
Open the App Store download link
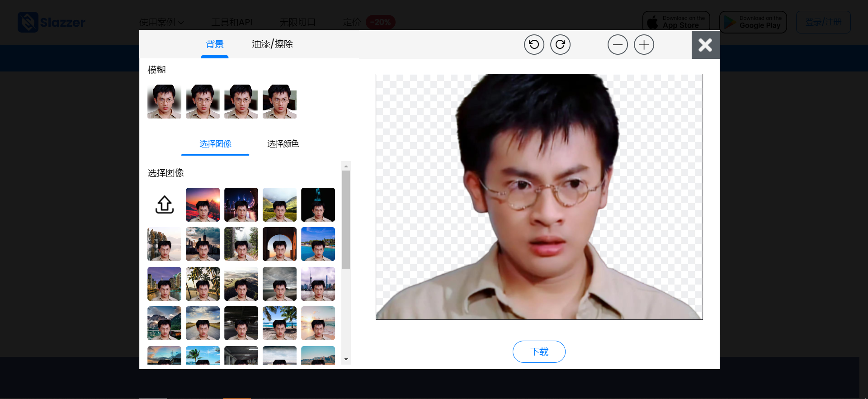[x=676, y=22]
